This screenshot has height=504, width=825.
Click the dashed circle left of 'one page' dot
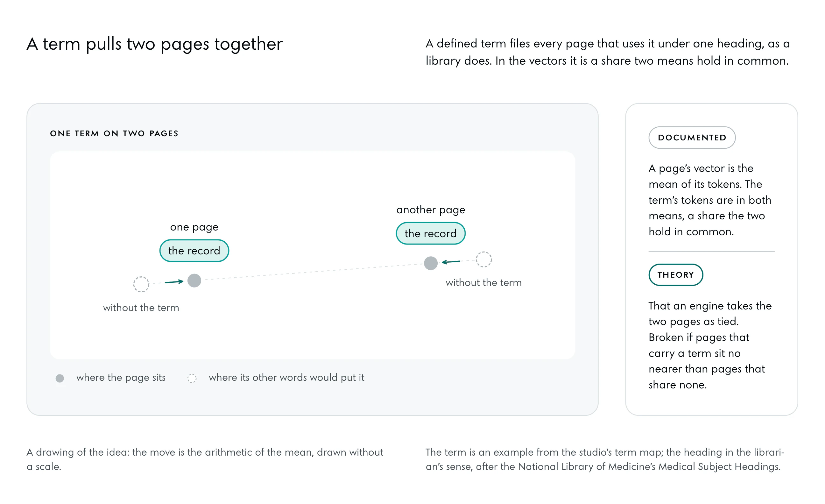(141, 284)
